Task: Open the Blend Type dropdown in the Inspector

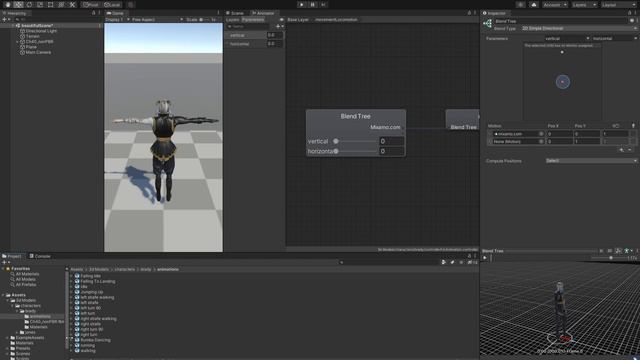Action: tap(579, 29)
